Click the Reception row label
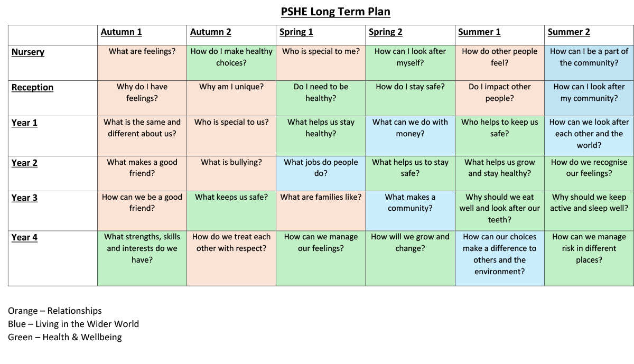Image resolution: width=634 pixels, height=364 pixels. 32,87
